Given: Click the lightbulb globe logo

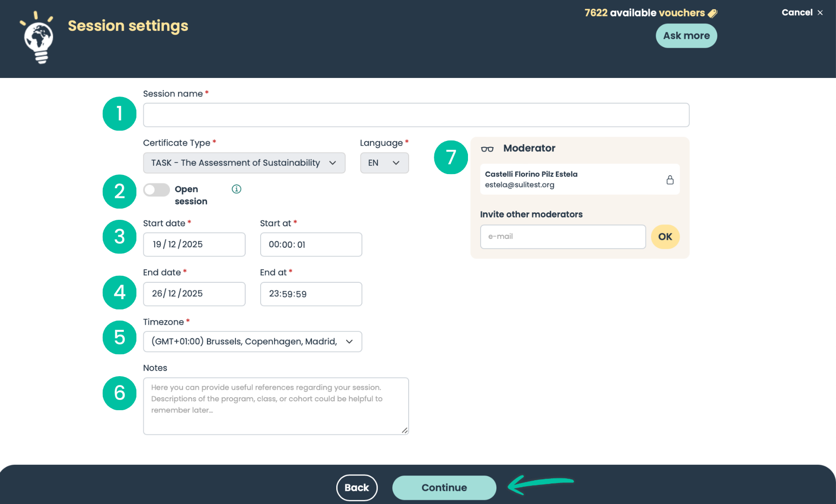Looking at the screenshot, I should 38,38.
